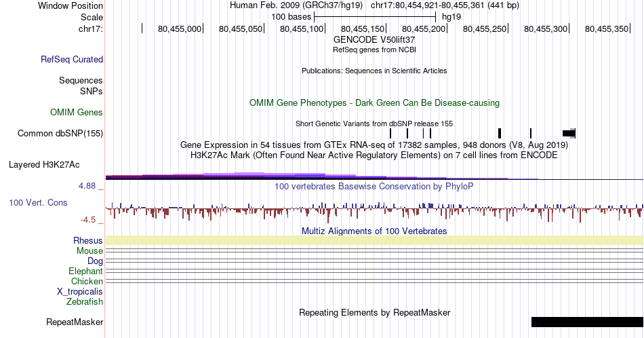Select the Chicken species label
Viewport: 644px width, 338px height.
[87, 281]
